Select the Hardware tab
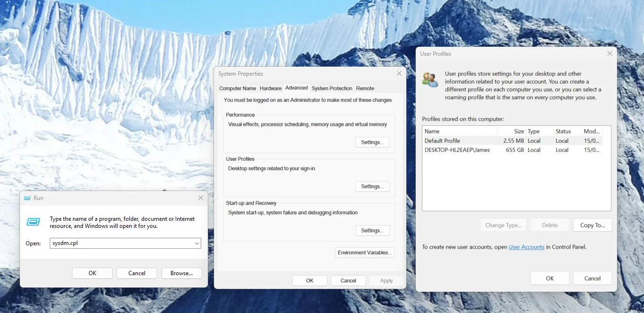 270,88
